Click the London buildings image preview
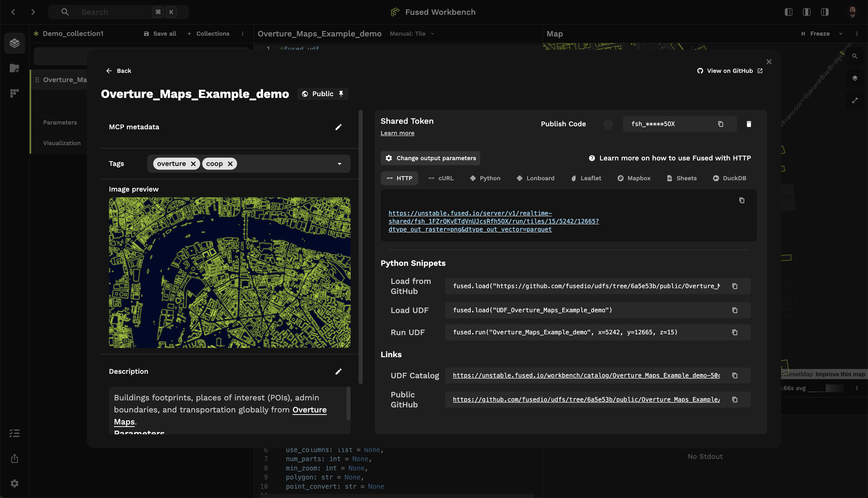 230,273
